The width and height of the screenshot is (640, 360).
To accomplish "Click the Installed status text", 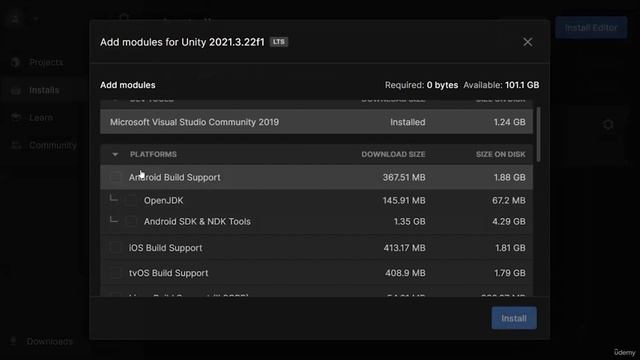I will click(407, 122).
